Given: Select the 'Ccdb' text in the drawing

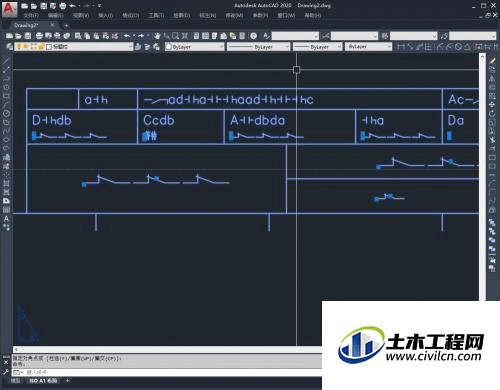Looking at the screenshot, I should coord(159,120).
